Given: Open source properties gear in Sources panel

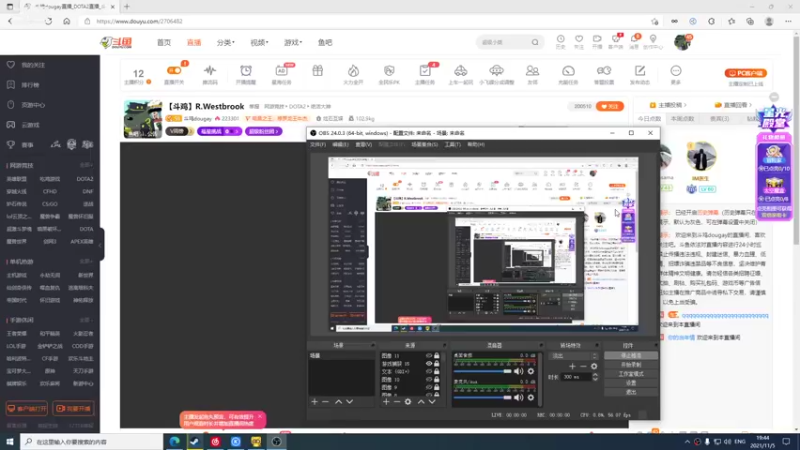Looking at the screenshot, I should click(408, 402).
